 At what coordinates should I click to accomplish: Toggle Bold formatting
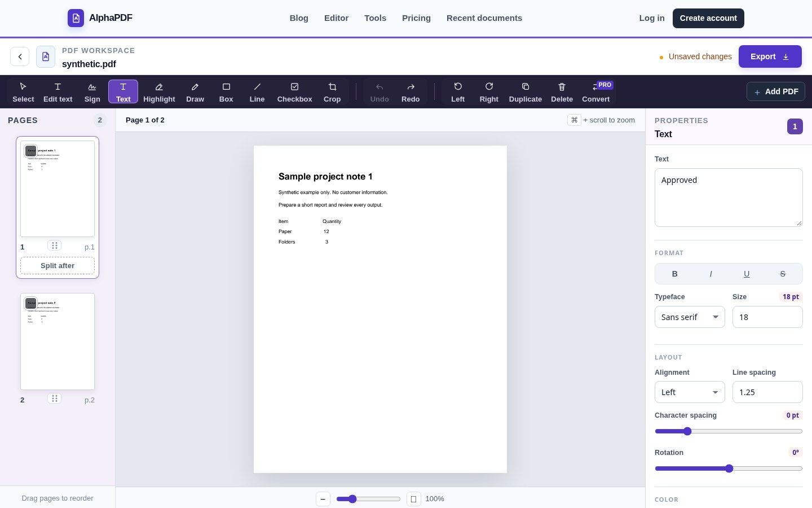click(675, 274)
